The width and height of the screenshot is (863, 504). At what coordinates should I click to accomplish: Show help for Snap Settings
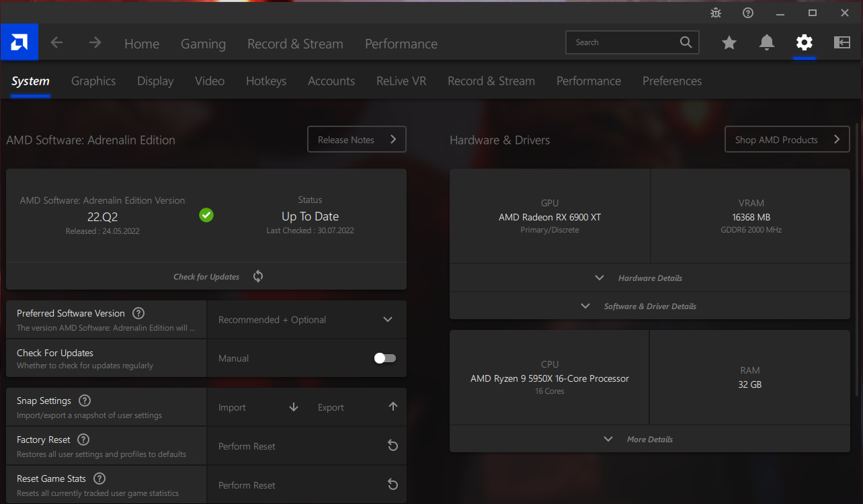pyautogui.click(x=85, y=401)
